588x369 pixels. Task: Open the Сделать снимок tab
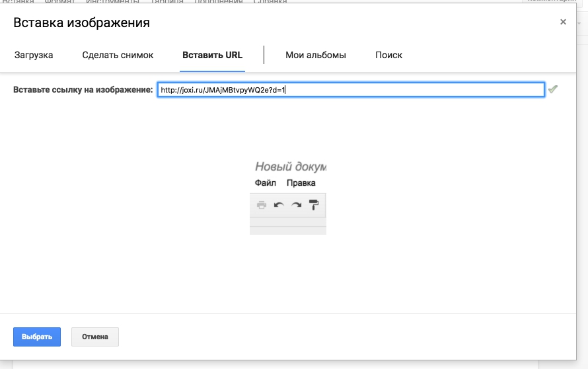coord(118,55)
